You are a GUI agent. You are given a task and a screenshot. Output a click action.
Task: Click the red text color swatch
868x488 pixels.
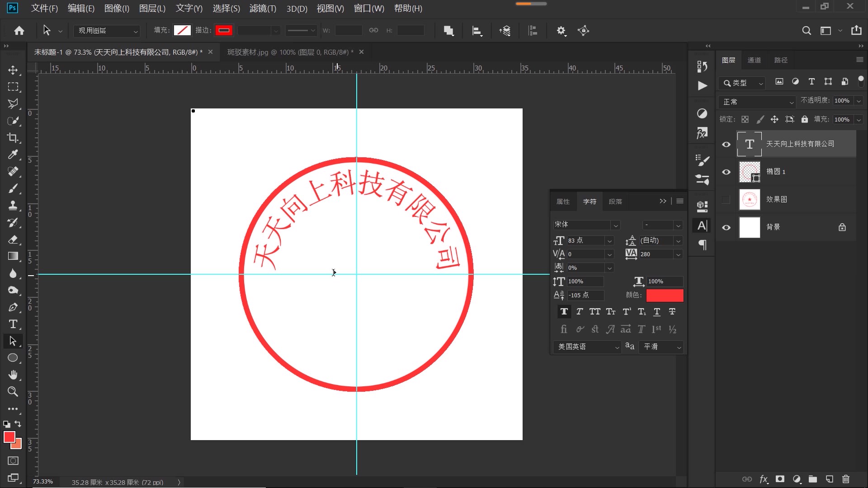click(x=665, y=295)
